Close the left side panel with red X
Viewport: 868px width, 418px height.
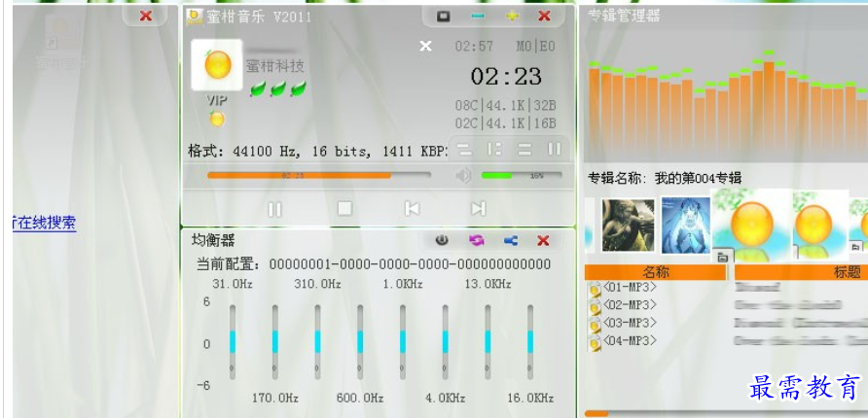click(x=146, y=16)
